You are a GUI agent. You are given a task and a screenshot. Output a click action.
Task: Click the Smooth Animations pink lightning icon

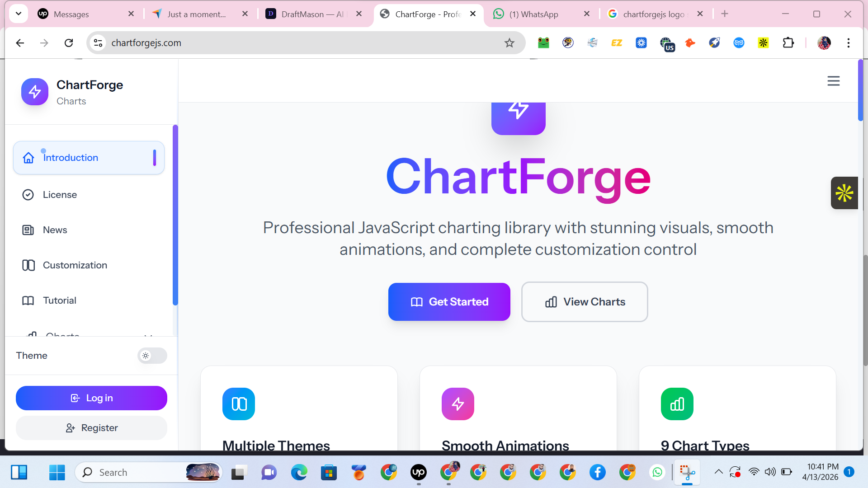[458, 404]
